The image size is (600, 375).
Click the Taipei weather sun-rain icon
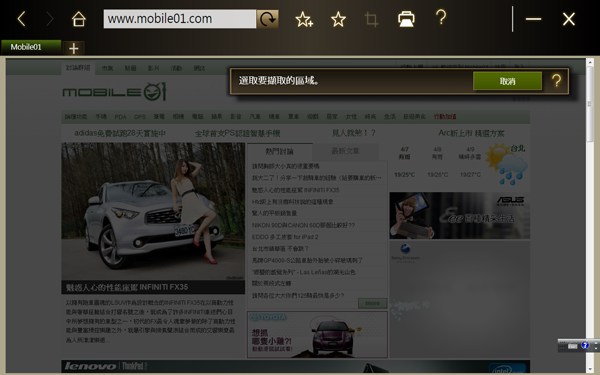point(507,164)
